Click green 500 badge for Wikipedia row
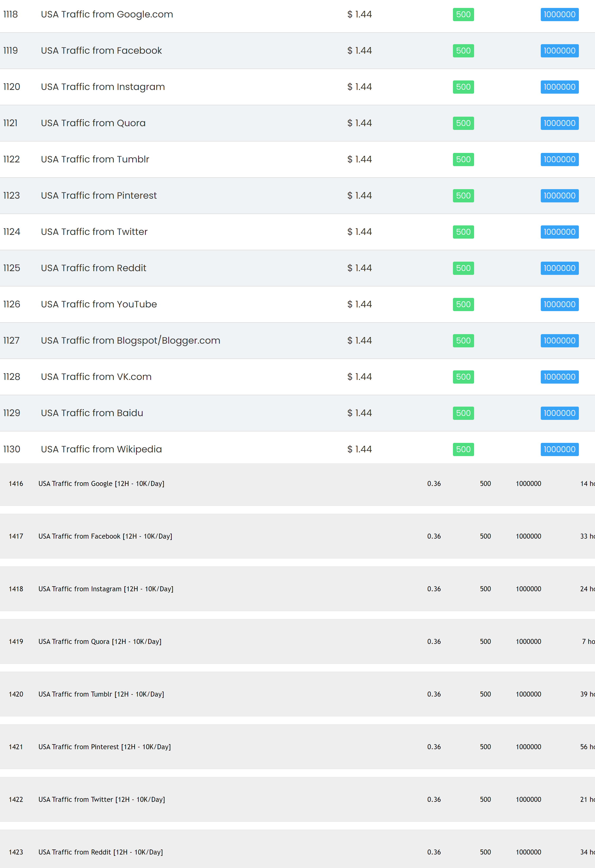Screen dimensions: 595x868 pyautogui.click(x=463, y=449)
